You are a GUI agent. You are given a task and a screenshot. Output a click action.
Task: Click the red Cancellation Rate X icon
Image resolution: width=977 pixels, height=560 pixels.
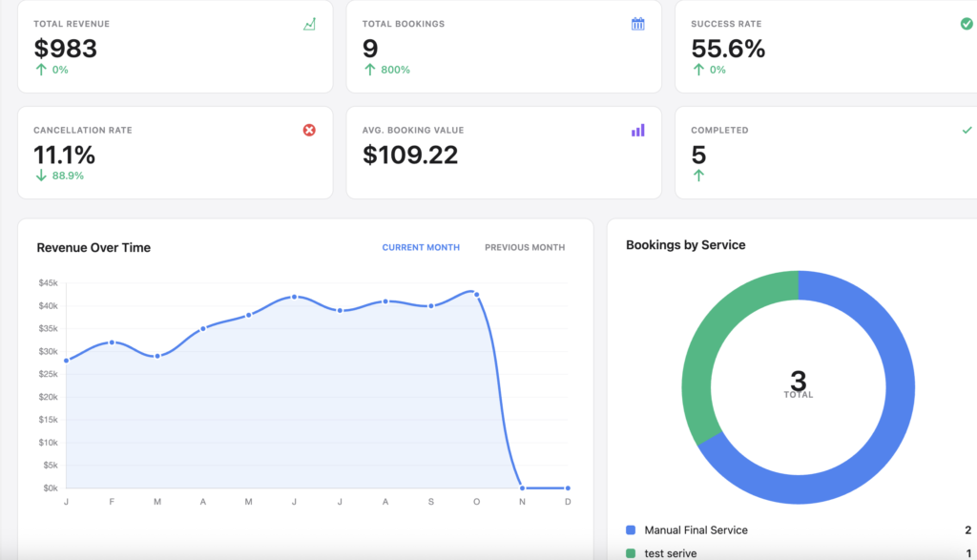309,130
